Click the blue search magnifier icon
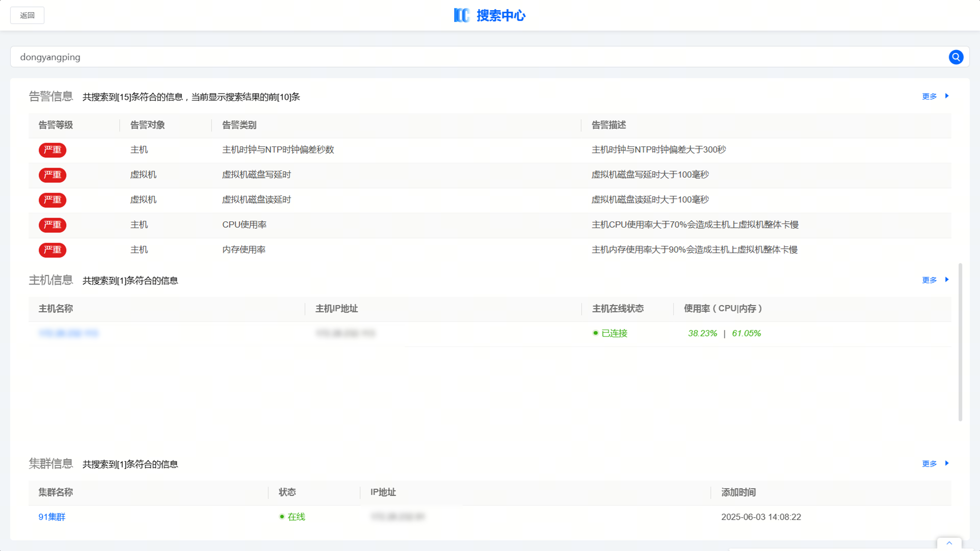 tap(955, 57)
